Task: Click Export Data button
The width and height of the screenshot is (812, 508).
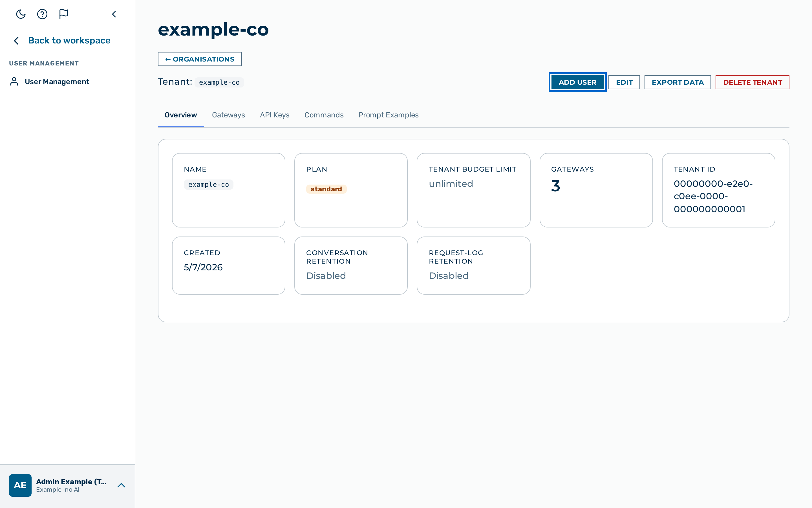Action: (x=678, y=82)
